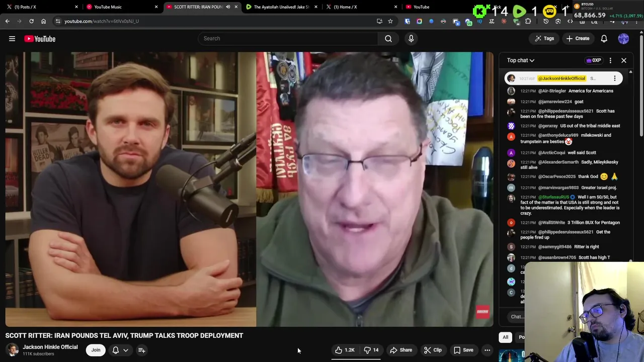Open the Tags extension button
This screenshot has width=644, height=362.
[x=544, y=39]
